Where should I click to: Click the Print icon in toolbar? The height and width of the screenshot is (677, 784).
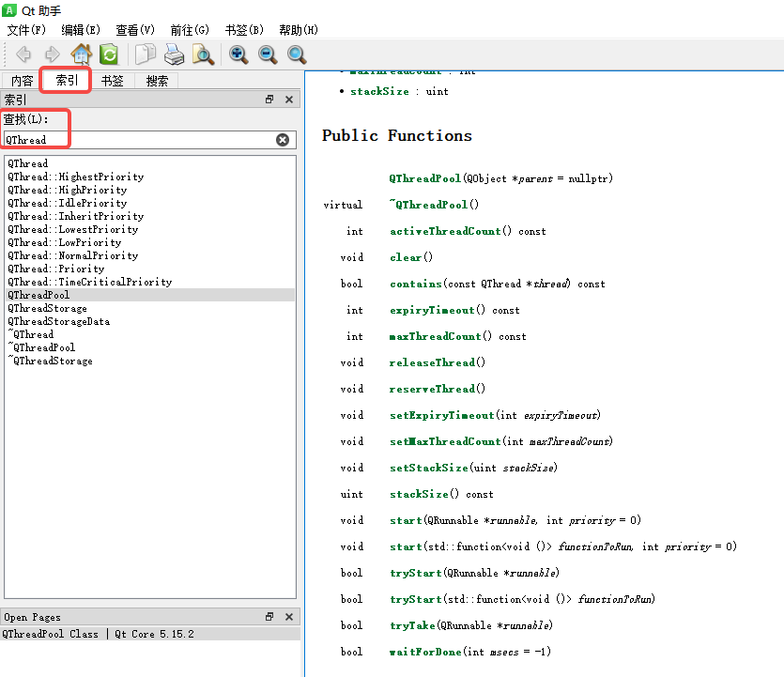tap(175, 54)
